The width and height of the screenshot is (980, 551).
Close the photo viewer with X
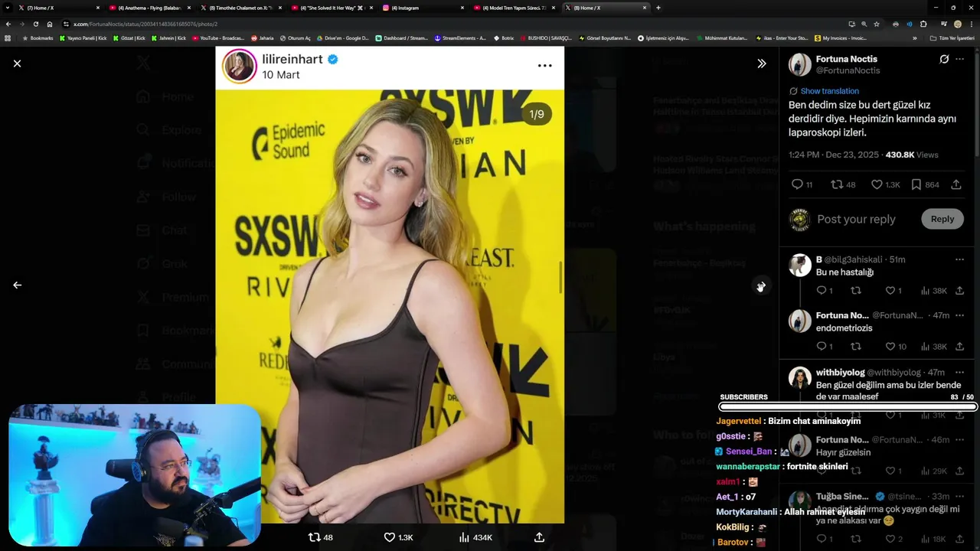tap(17, 64)
